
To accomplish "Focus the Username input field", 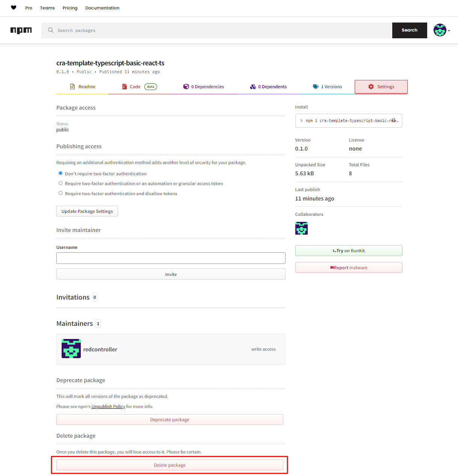I will point(171,258).
